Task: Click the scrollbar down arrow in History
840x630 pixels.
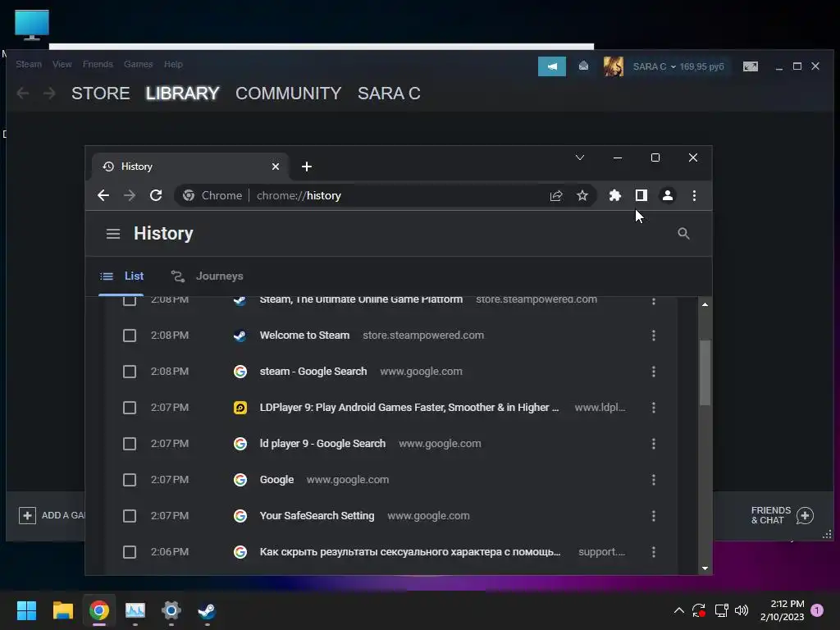Action: [705, 568]
